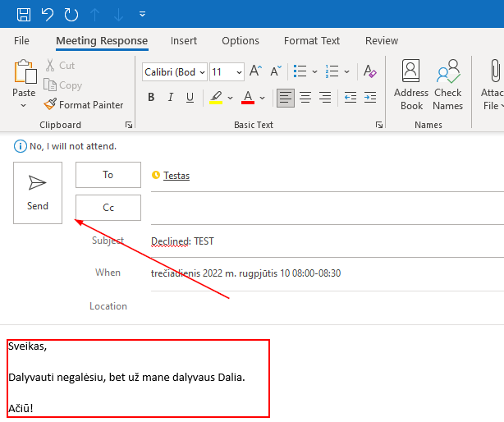This screenshot has width=504, height=422.
Task: Click the Save icon in title bar
Action: (24, 14)
